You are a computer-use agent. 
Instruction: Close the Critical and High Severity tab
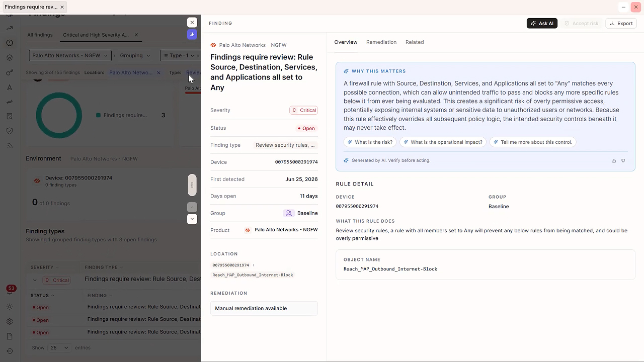(136, 35)
